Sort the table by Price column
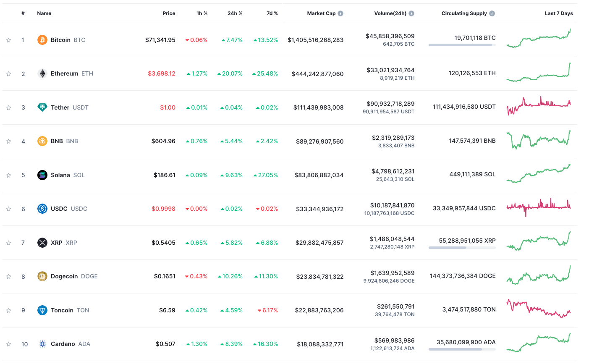This screenshot has width=589, height=364. pos(169,13)
